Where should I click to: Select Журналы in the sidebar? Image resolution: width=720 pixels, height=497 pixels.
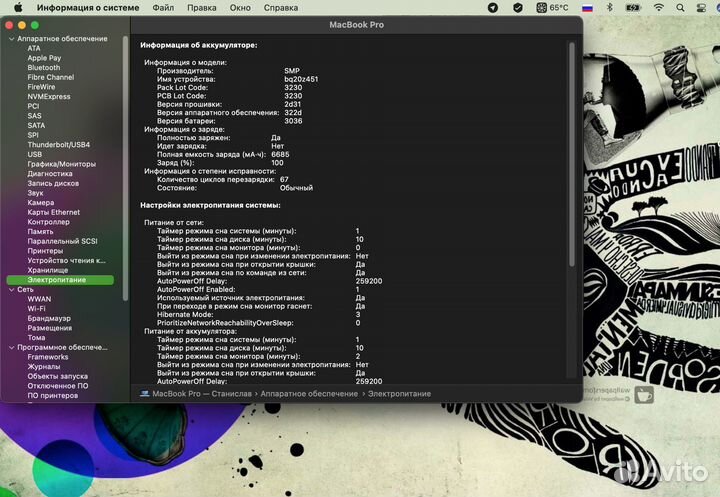(44, 367)
